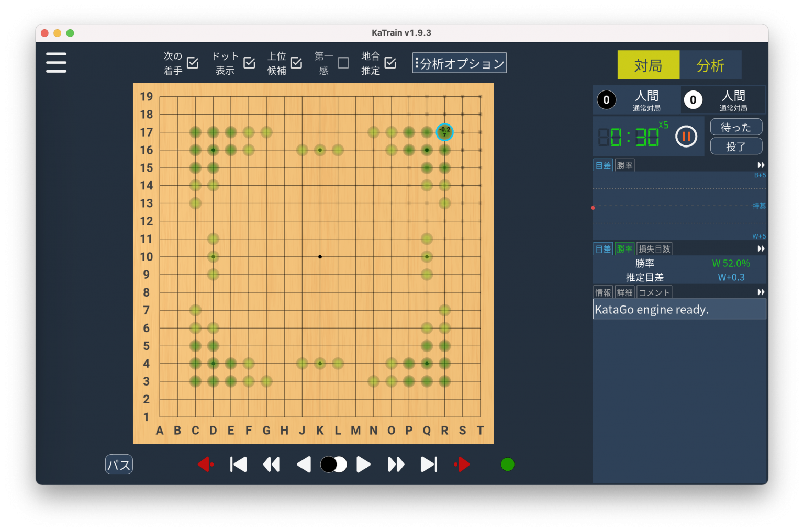Disable the 地合推定 checkbox
804x532 pixels.
click(391, 63)
